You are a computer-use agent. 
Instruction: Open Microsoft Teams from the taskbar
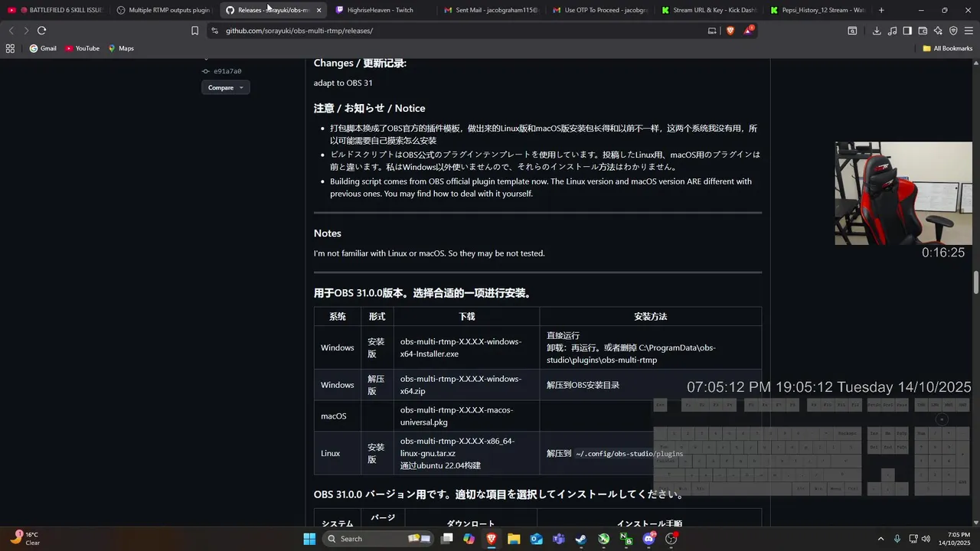tap(559, 539)
